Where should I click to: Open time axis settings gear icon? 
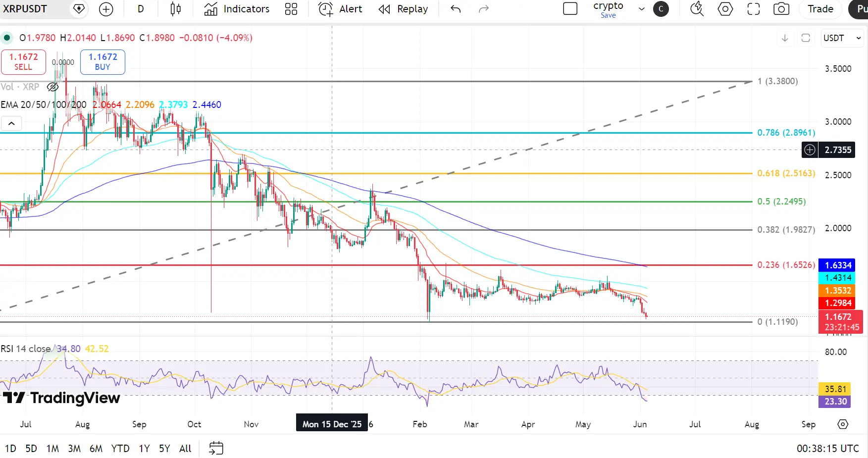click(x=843, y=424)
